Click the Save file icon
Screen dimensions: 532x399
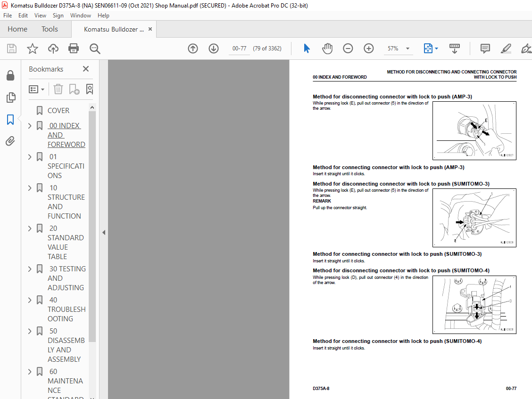(x=12, y=49)
